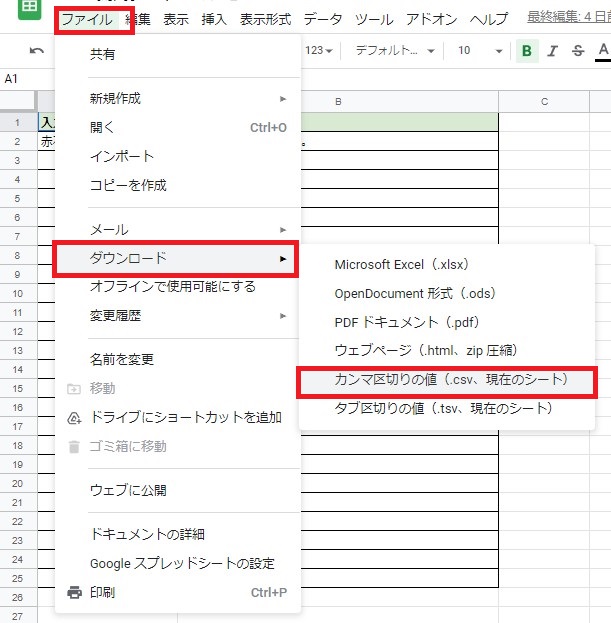611x623 pixels.
Task: Click the strikethrough S icon
Action: 577,51
